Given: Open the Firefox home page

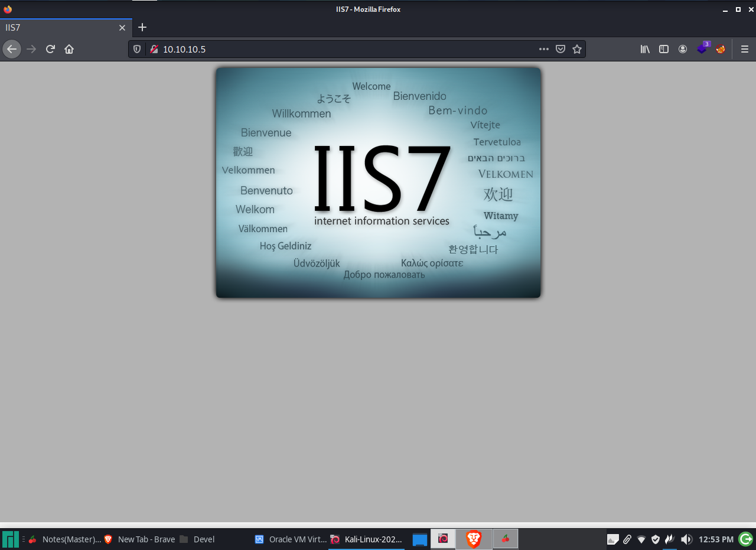Looking at the screenshot, I should 69,49.
